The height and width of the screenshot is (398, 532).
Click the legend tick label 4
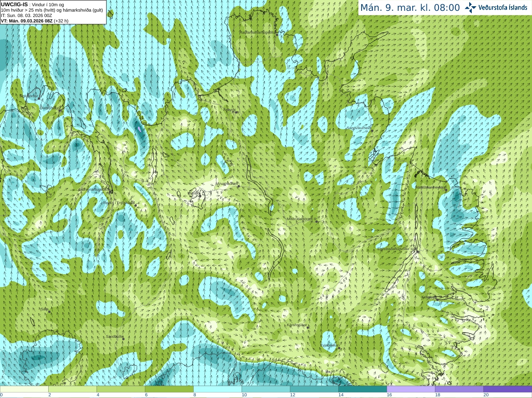(x=98, y=395)
